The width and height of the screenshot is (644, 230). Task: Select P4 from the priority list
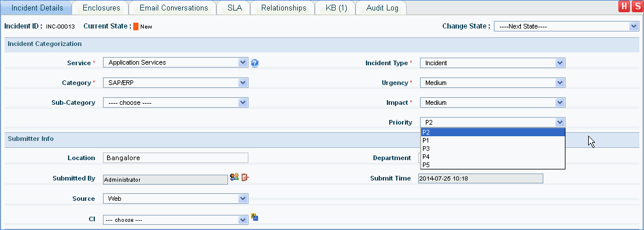(492, 157)
